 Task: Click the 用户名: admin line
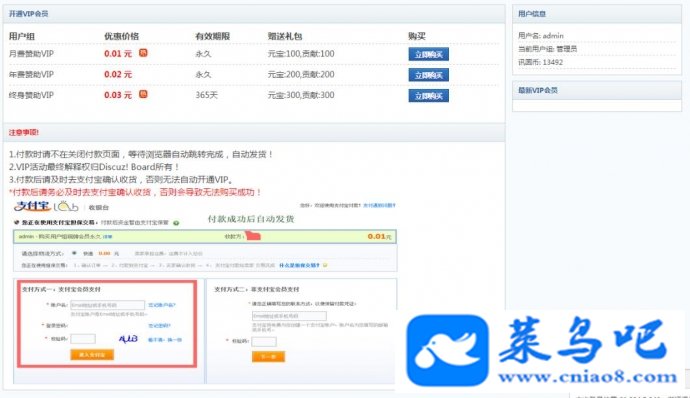[540, 36]
